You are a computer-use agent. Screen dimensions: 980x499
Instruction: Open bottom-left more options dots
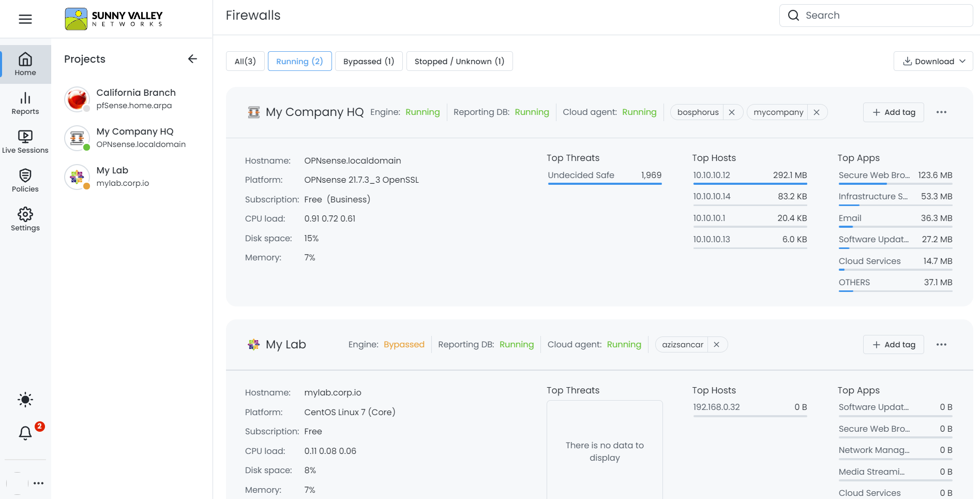[x=39, y=483]
